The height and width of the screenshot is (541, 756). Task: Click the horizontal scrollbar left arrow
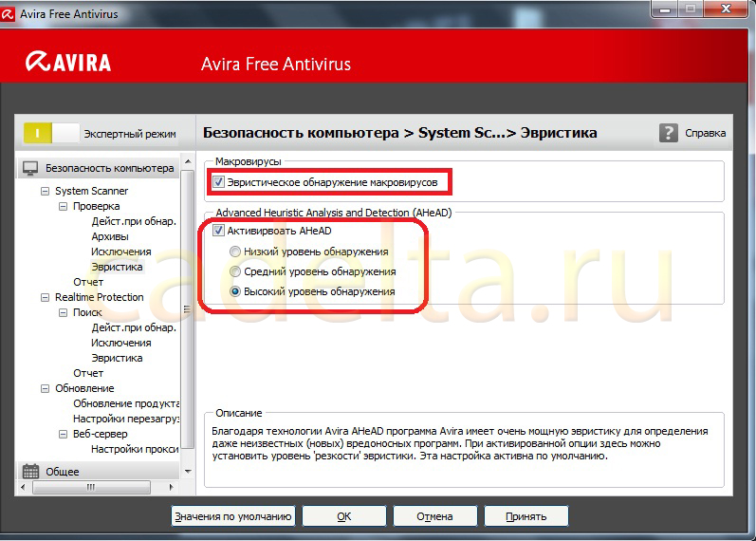[23, 488]
